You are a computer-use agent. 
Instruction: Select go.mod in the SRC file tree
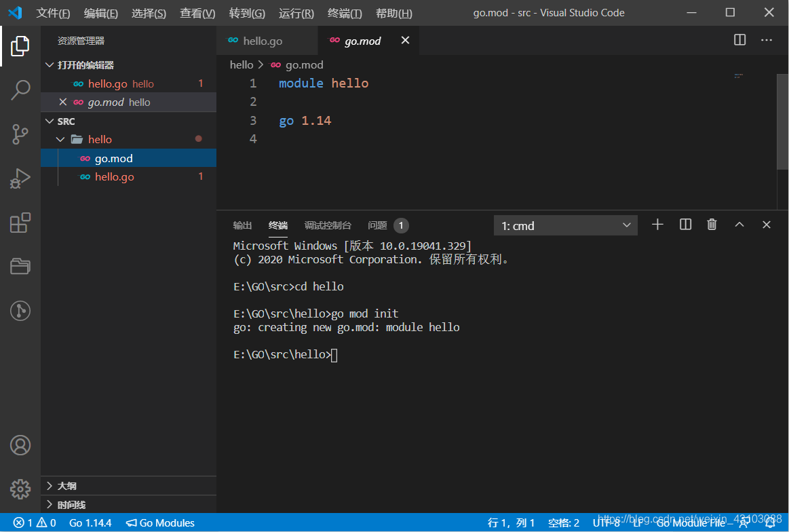point(129,159)
